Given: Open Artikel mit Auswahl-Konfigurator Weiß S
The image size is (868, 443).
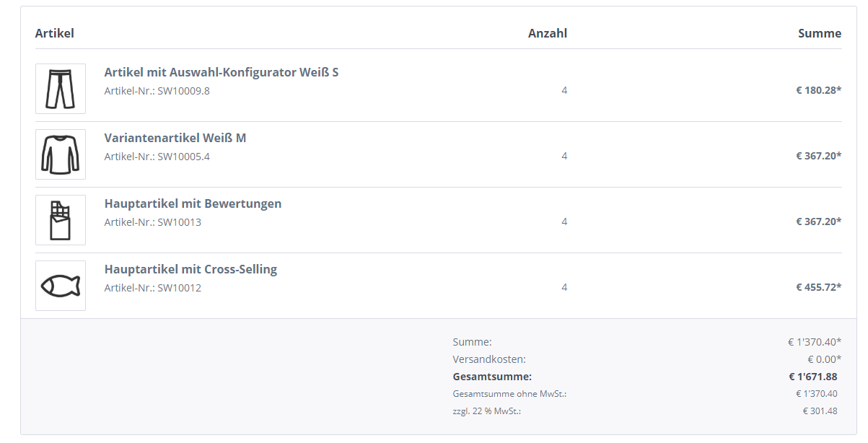Looking at the screenshot, I should point(222,72).
